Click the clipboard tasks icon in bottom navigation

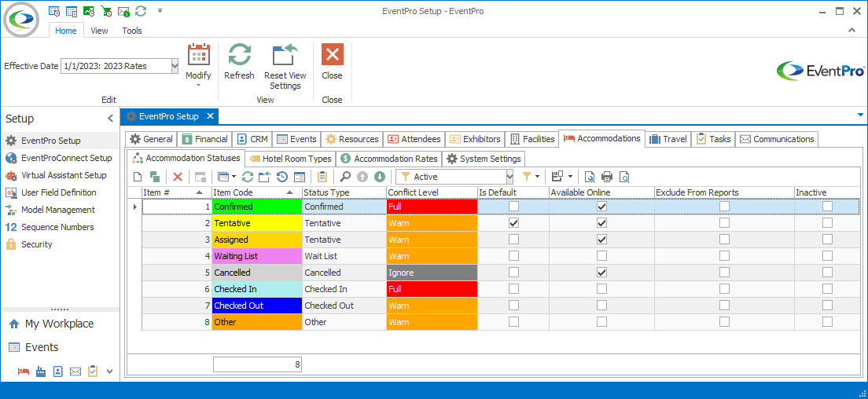point(93,371)
